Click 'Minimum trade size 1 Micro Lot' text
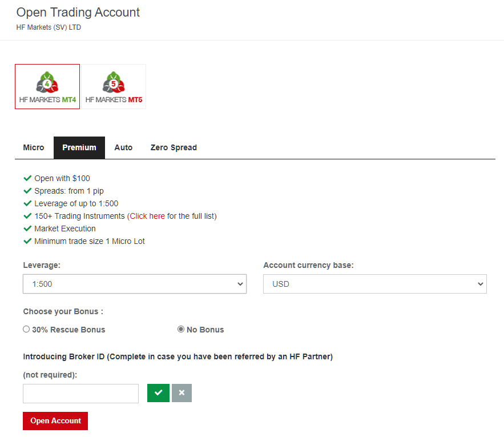This screenshot has width=504, height=437. pos(90,241)
